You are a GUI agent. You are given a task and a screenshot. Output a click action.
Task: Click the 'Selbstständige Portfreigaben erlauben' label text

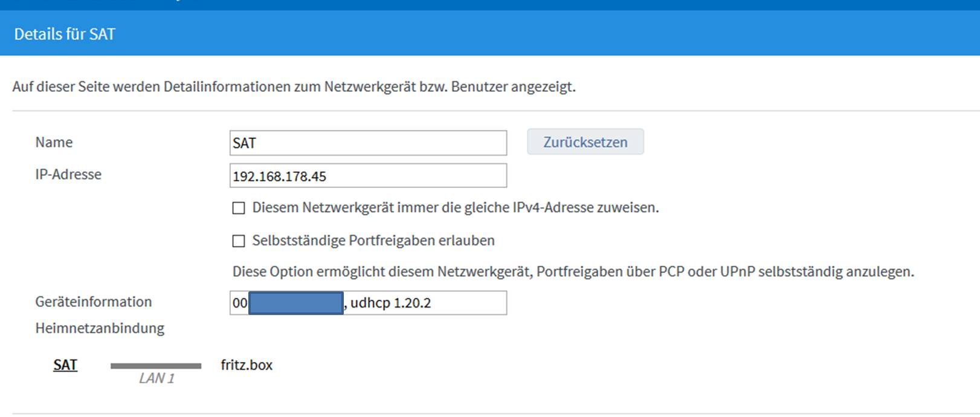click(x=373, y=241)
